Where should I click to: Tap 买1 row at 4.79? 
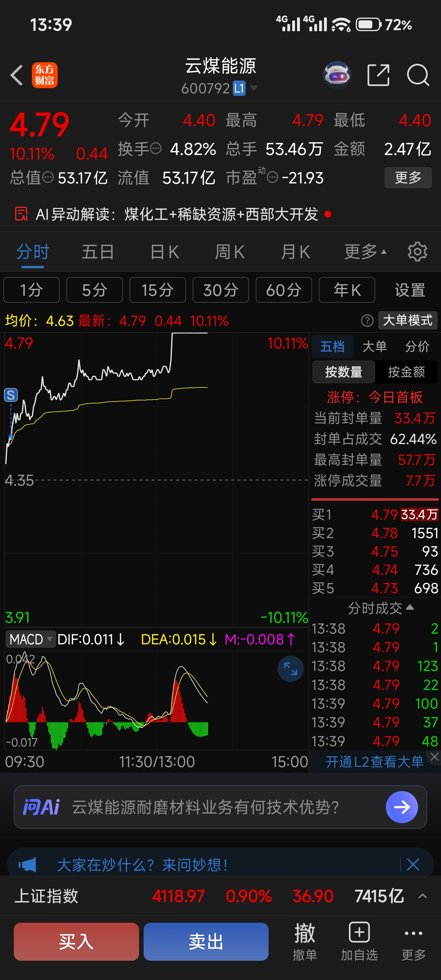pyautogui.click(x=375, y=515)
